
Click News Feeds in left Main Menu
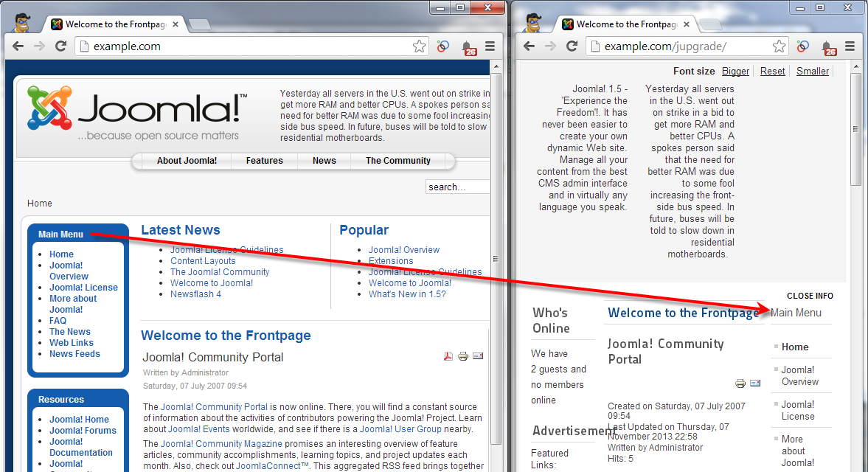click(x=74, y=353)
